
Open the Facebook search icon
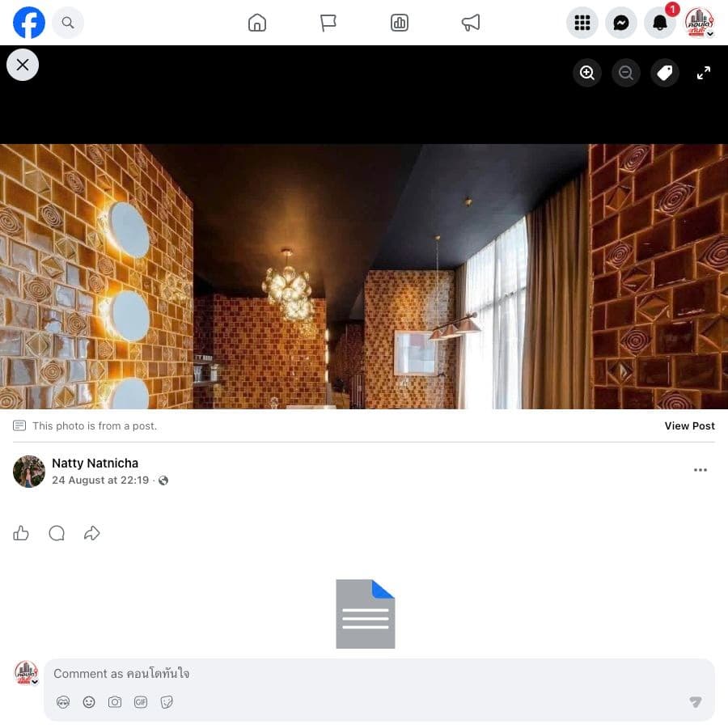[x=68, y=23]
